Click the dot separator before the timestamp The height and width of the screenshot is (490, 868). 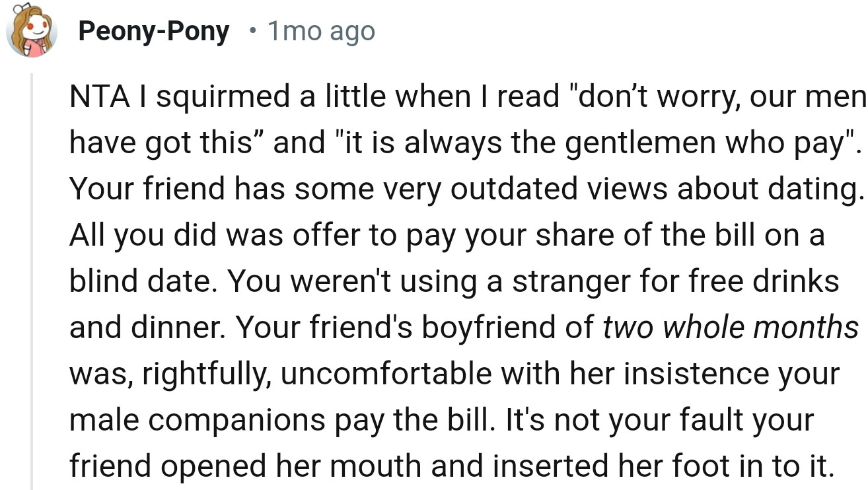coord(253,31)
